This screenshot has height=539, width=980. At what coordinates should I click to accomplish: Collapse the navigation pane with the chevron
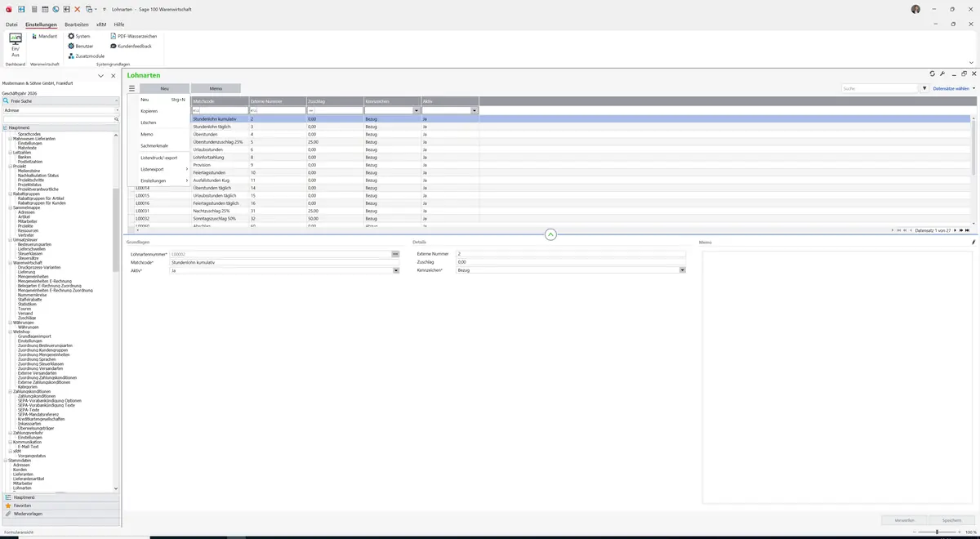click(x=100, y=76)
